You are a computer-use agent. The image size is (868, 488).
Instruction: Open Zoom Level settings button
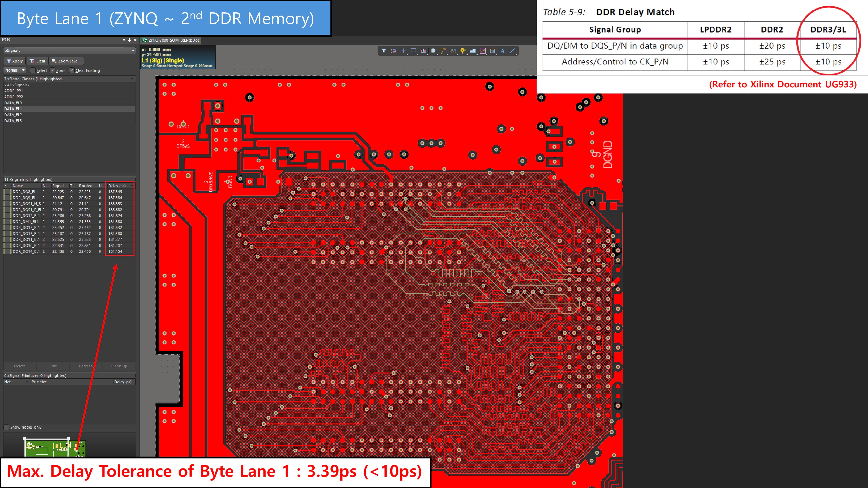coord(66,61)
